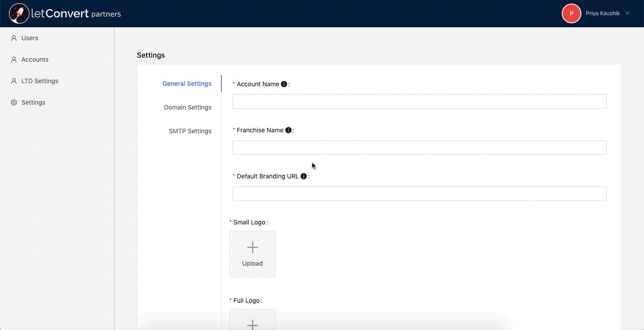Switch to the SMTP Settings tab

click(190, 131)
